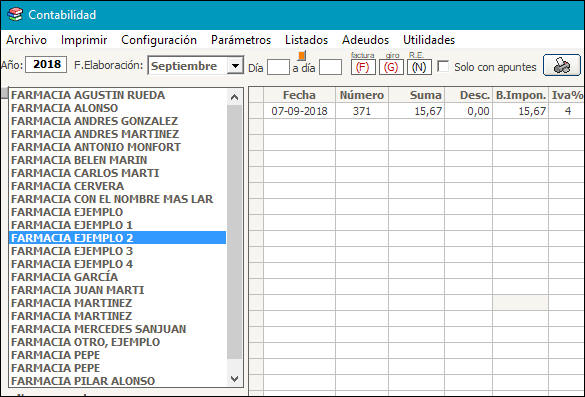Click the small orange marker above 'a día'
This screenshot has width=585, height=397.
[x=302, y=56]
